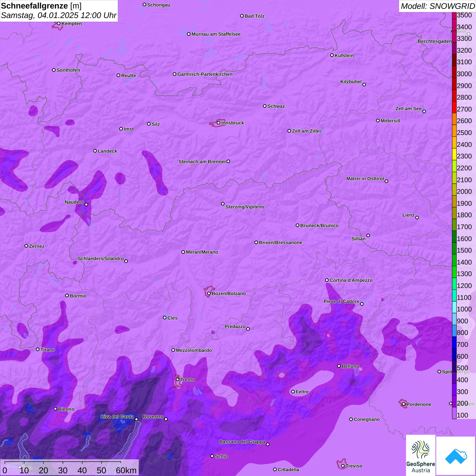Select the green 1500 m legend swatch

(x=454, y=249)
